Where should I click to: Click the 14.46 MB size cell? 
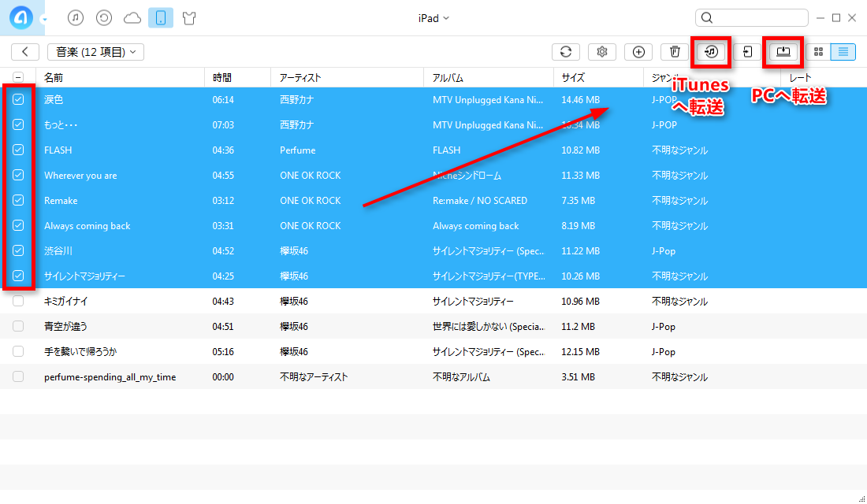pos(581,100)
